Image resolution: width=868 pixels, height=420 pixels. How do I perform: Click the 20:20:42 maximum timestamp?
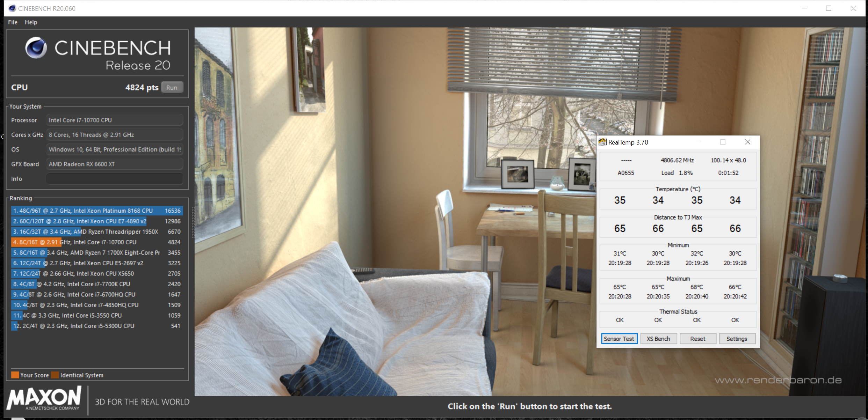click(x=735, y=296)
